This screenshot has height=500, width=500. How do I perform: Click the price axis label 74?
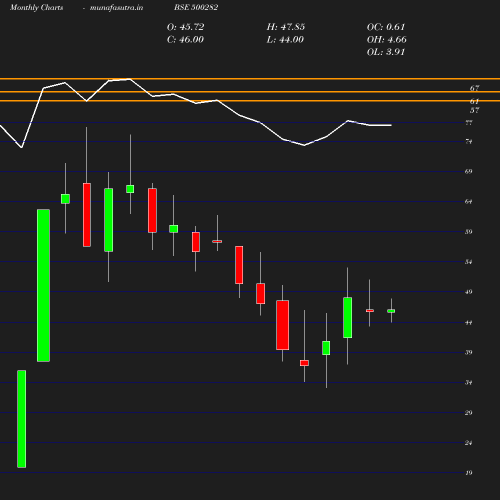(x=469, y=141)
